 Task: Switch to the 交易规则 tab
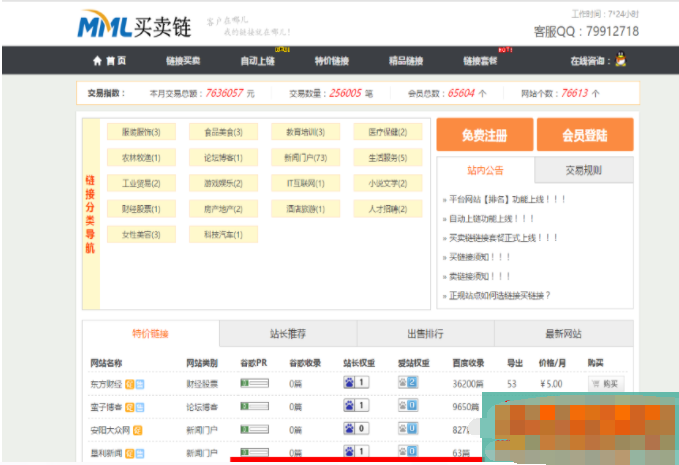click(584, 169)
